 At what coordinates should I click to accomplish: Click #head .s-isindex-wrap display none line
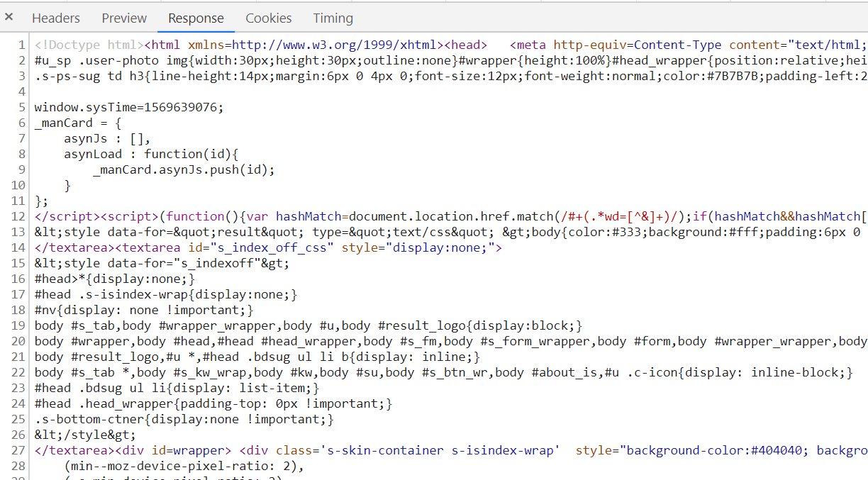tap(166, 294)
